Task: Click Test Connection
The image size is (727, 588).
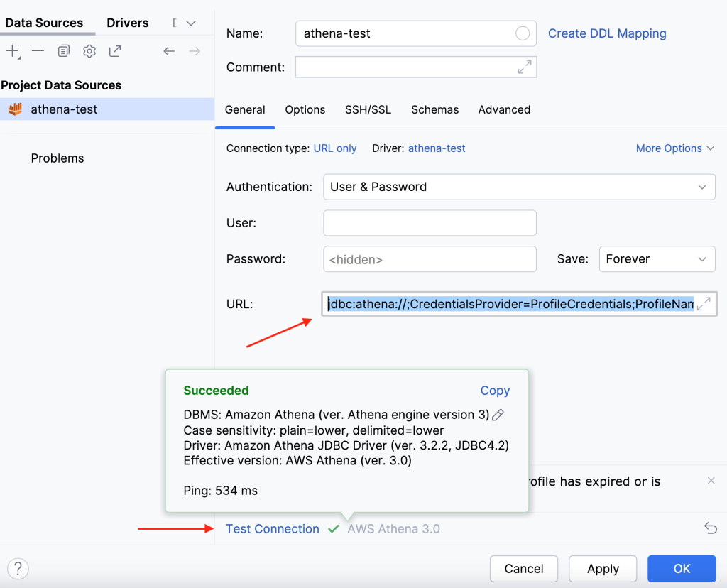Action: (272, 528)
